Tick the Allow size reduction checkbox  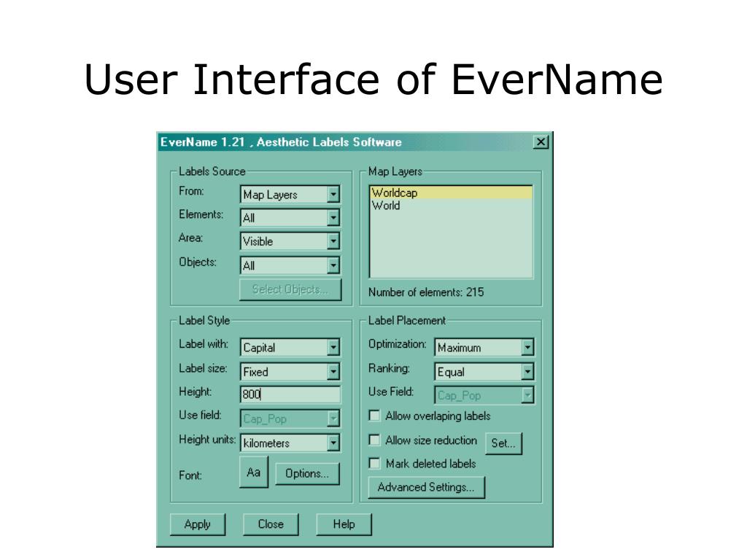[x=375, y=440]
